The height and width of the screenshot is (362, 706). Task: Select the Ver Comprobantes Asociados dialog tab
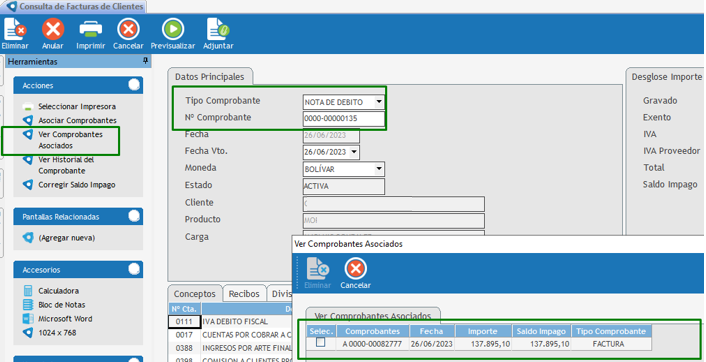pos(373,315)
